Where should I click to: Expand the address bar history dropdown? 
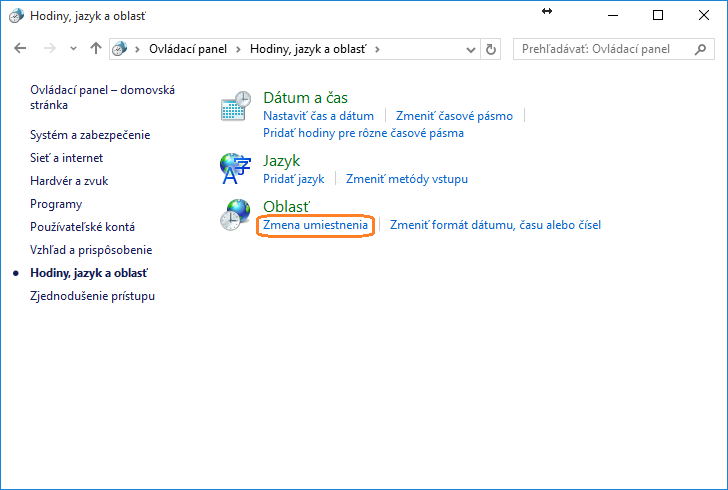(471, 48)
